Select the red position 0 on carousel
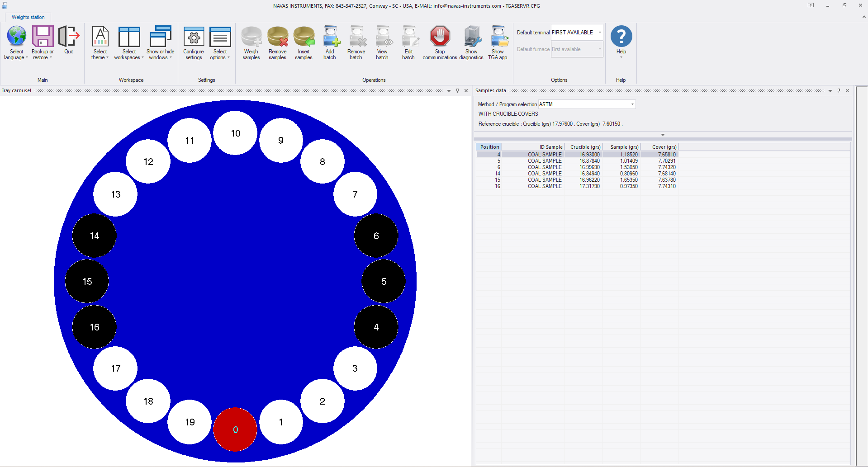The height and width of the screenshot is (467, 868). pyautogui.click(x=235, y=429)
